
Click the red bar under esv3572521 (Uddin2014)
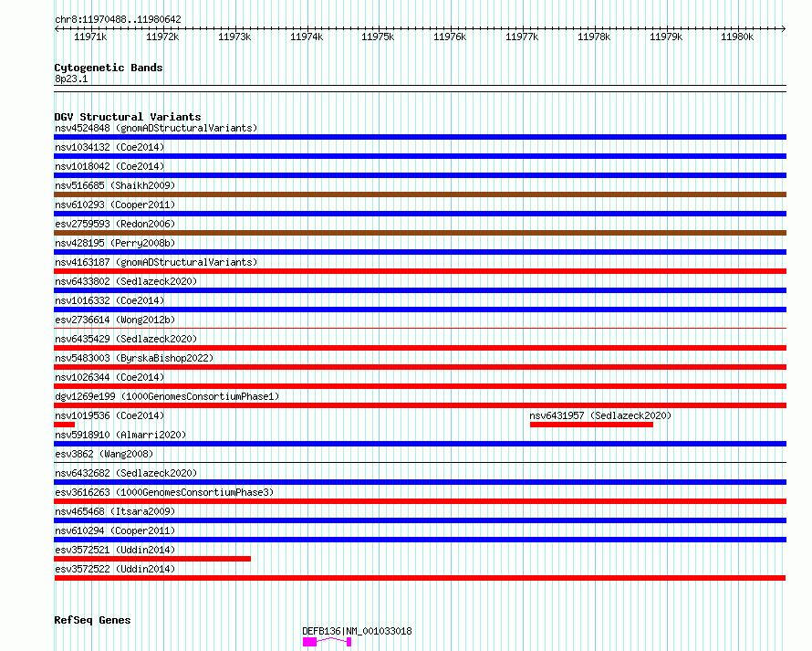[152, 559]
